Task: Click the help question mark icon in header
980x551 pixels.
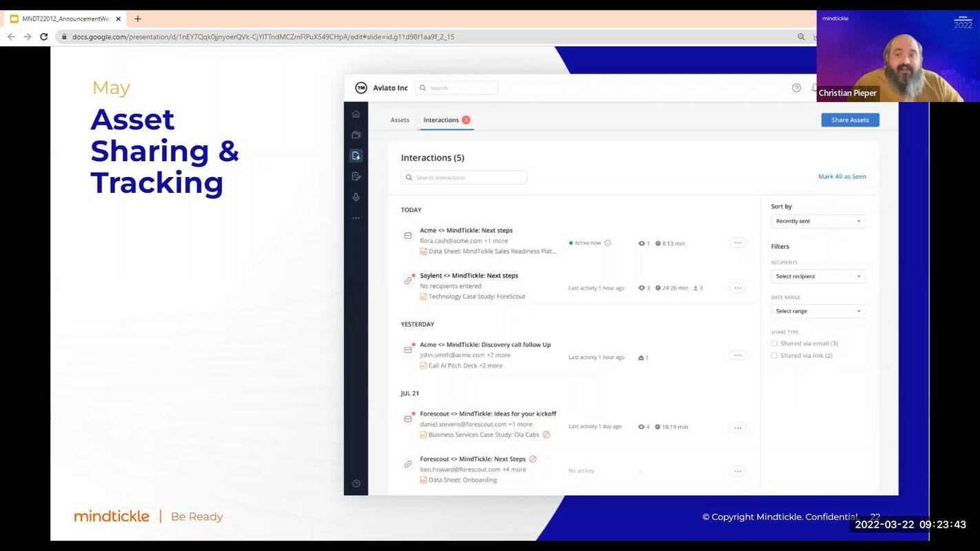Action: pyautogui.click(x=796, y=88)
